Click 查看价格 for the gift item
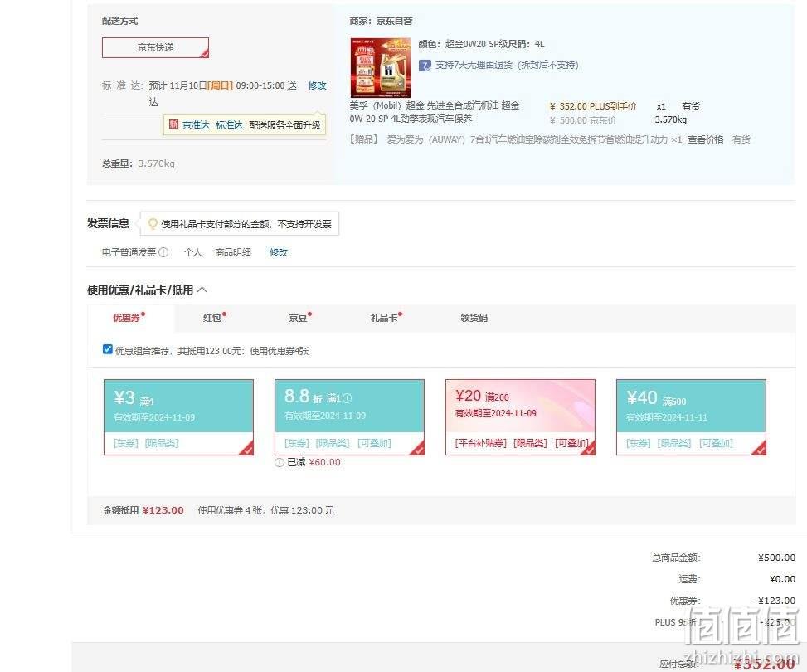Viewport: 807px width, 672px height. click(705, 139)
